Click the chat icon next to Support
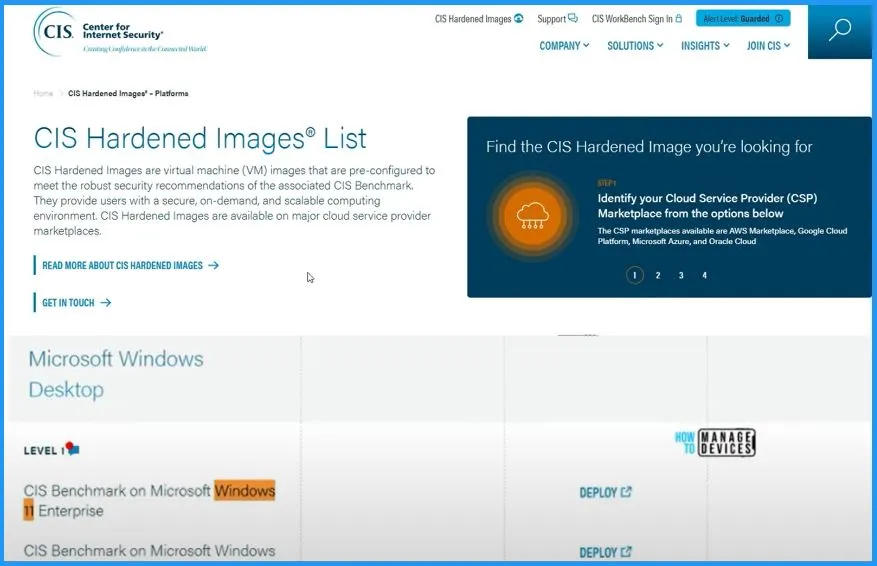 coord(573,18)
